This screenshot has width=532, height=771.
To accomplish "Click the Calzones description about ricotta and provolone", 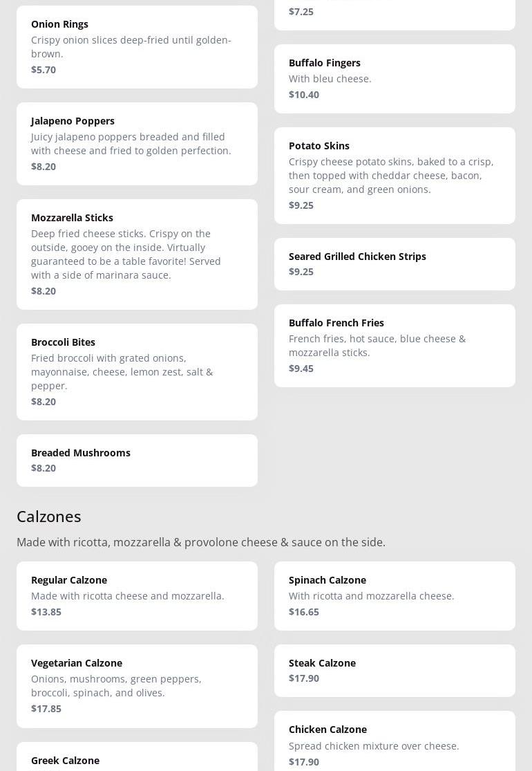I will point(201,542).
